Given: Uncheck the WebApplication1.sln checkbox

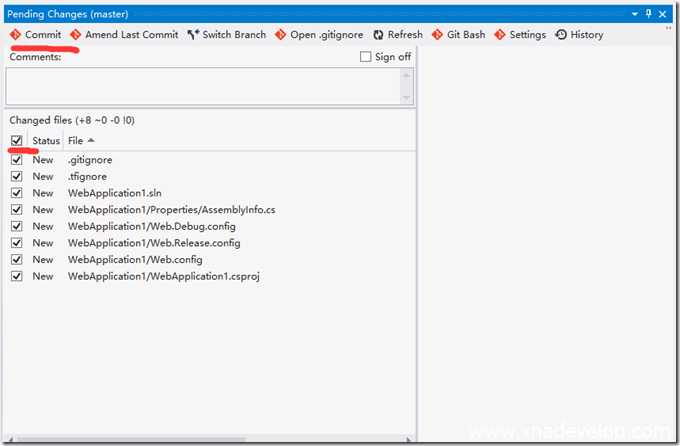Looking at the screenshot, I should pyautogui.click(x=16, y=193).
